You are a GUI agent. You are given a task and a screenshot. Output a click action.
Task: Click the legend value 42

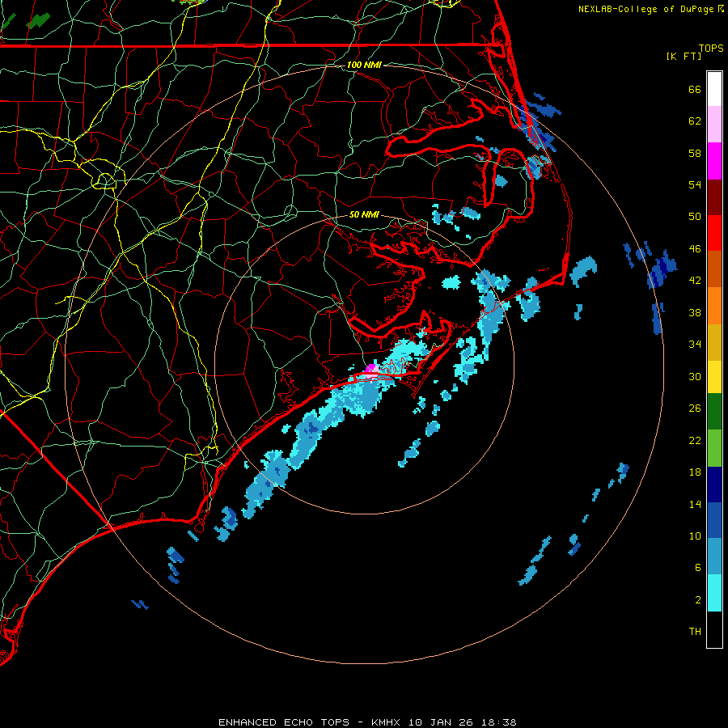coord(695,281)
